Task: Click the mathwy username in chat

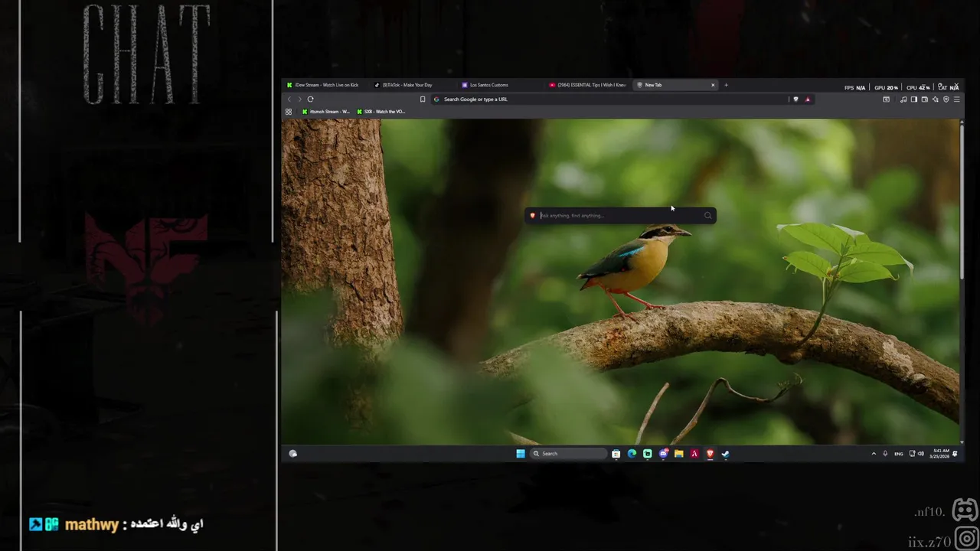Action: (x=92, y=525)
